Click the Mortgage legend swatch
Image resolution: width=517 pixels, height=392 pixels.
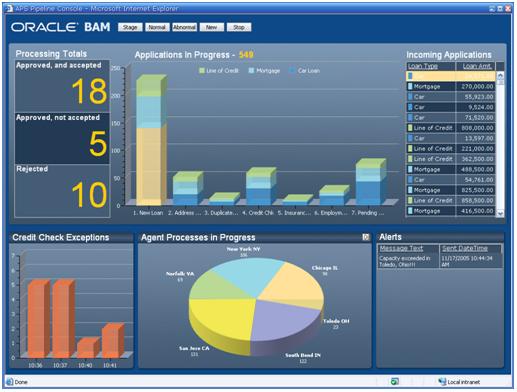[x=251, y=71]
